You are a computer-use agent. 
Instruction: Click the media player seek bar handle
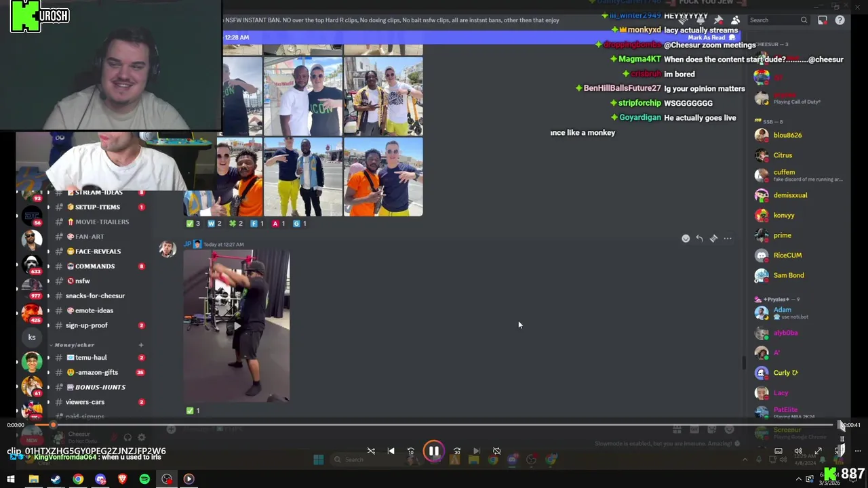click(x=53, y=425)
